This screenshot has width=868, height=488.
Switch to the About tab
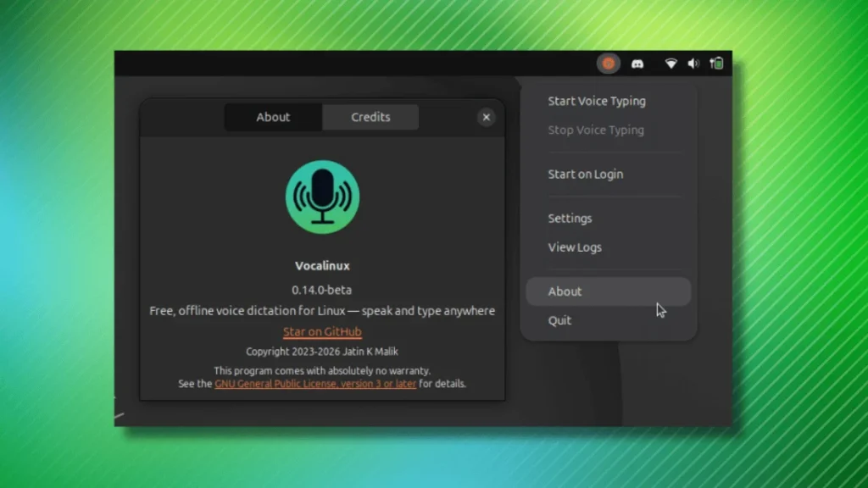273,117
